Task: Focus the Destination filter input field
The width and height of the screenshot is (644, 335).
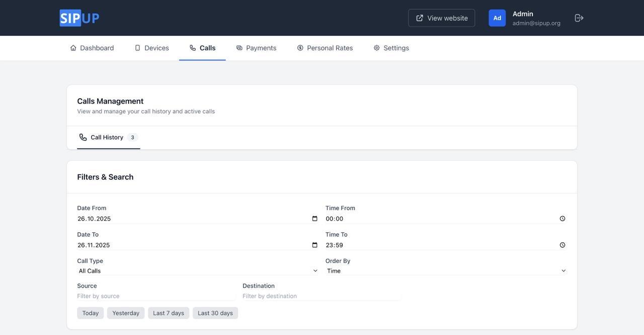Action: click(x=321, y=296)
